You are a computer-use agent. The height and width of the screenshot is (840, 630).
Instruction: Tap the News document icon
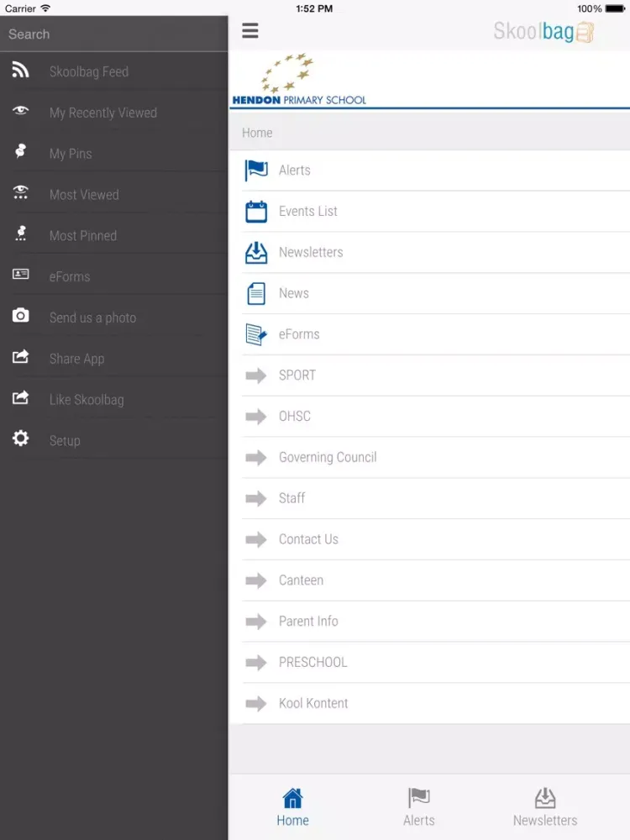[x=256, y=293]
